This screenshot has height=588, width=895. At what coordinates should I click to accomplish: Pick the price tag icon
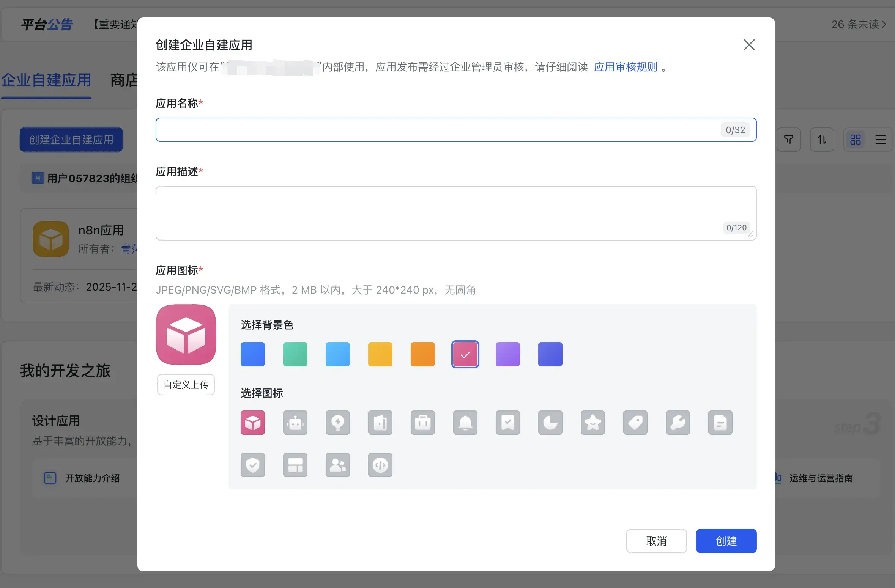[x=635, y=423]
